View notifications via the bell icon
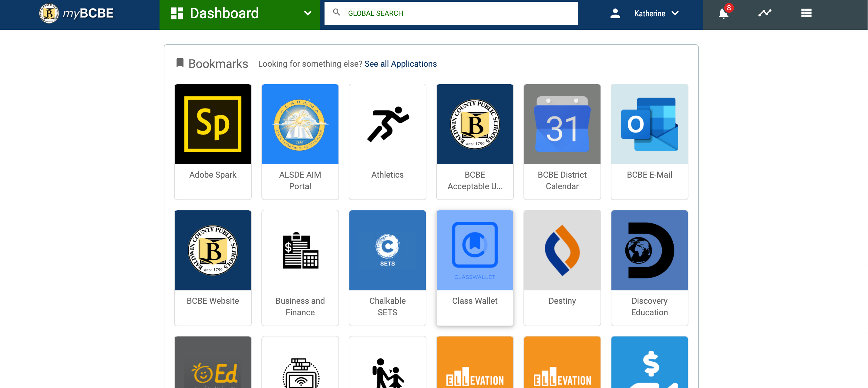Viewport: 868px width, 388px height. 723,13
